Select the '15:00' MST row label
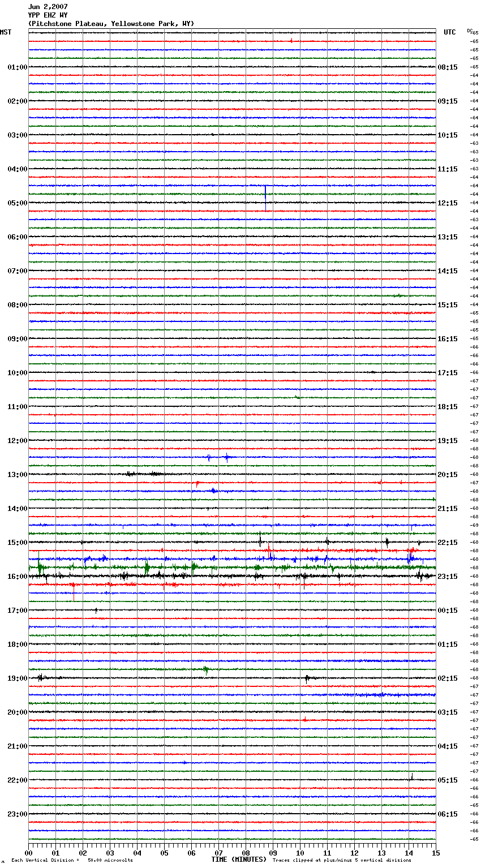 click(x=18, y=543)
